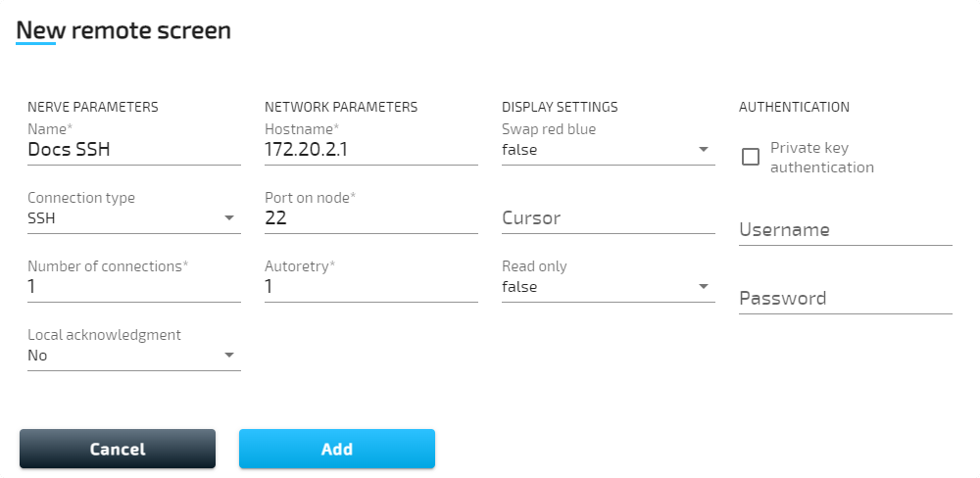Focus the Autoretry input field

[370, 287]
